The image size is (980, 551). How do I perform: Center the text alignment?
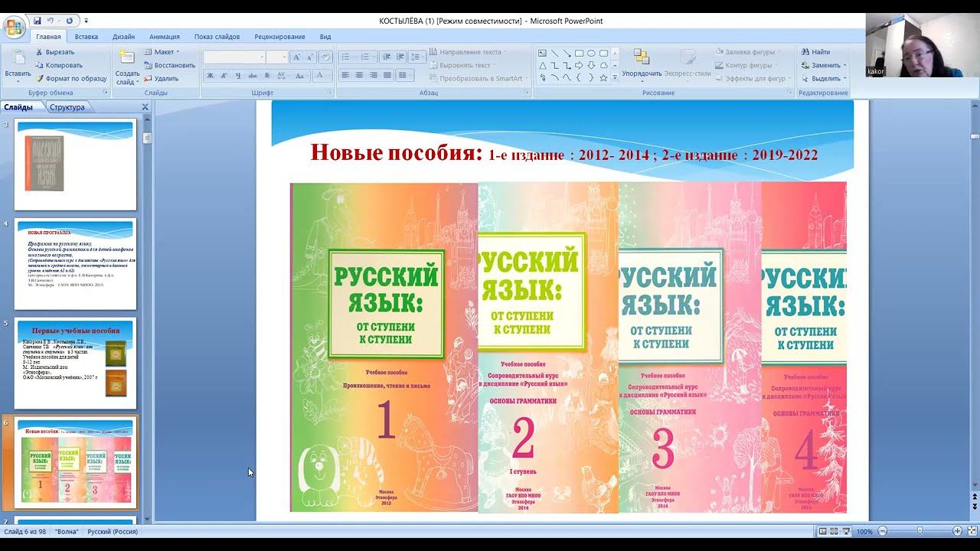coord(359,76)
